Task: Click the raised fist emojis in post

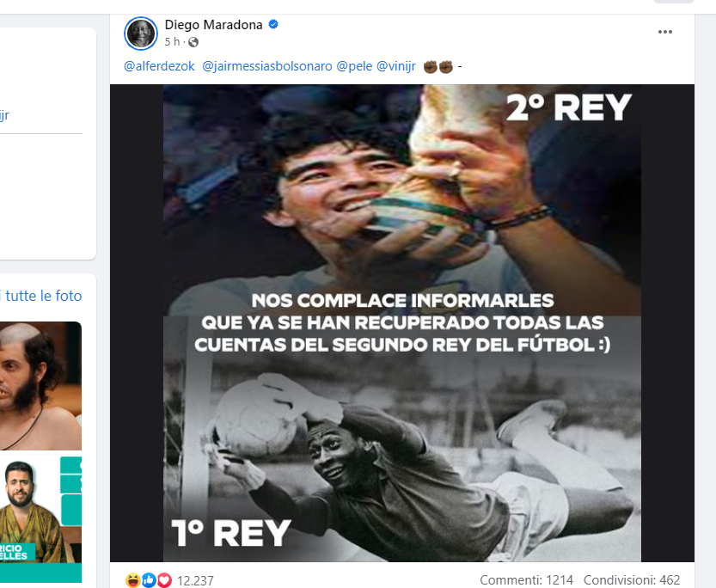Action: coord(438,67)
